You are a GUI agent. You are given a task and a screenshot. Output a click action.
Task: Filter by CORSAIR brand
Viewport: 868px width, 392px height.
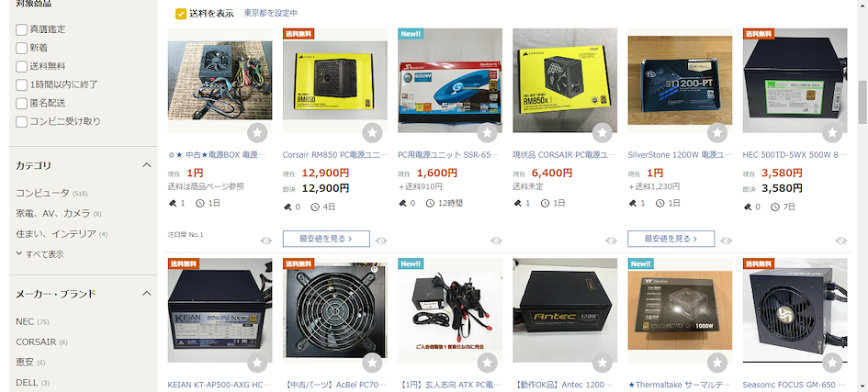36,342
